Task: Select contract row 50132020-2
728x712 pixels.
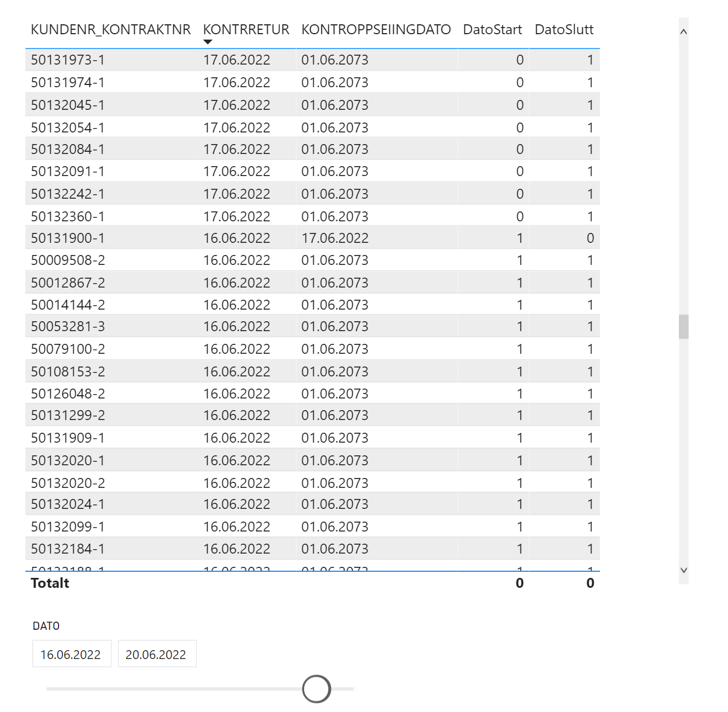Action: [312, 482]
